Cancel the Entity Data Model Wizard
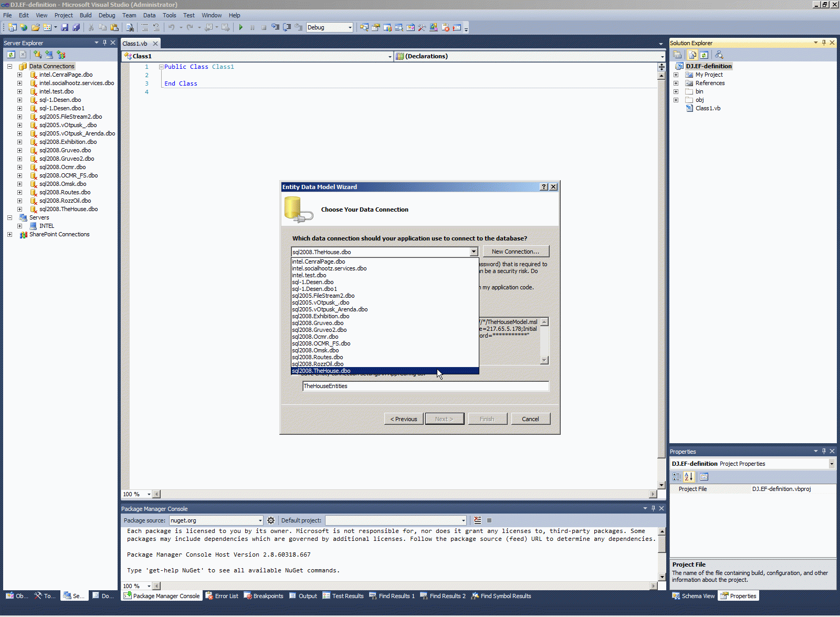This screenshot has height=617, width=840. [x=530, y=419]
